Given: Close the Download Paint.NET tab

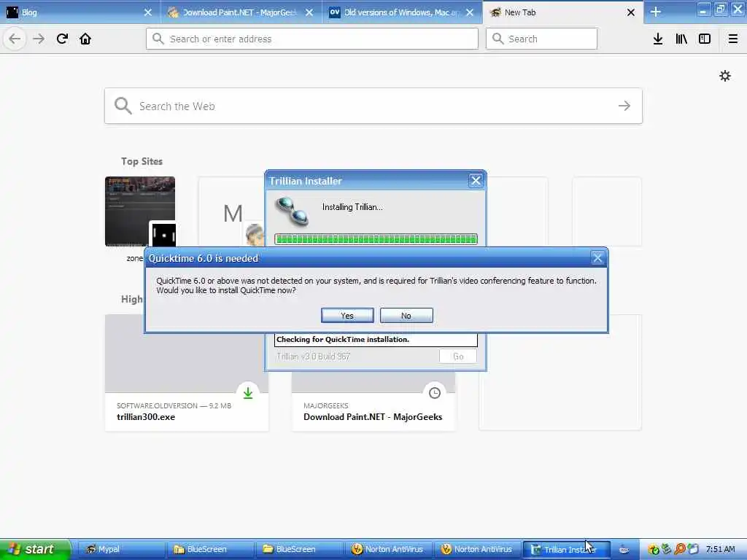Looking at the screenshot, I should pos(309,12).
